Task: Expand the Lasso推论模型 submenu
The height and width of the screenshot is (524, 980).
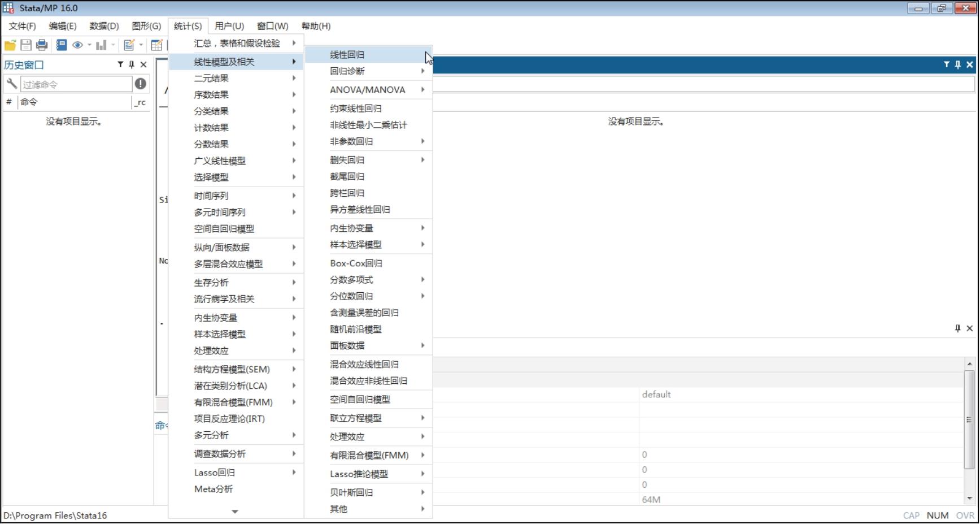Action: (x=369, y=474)
